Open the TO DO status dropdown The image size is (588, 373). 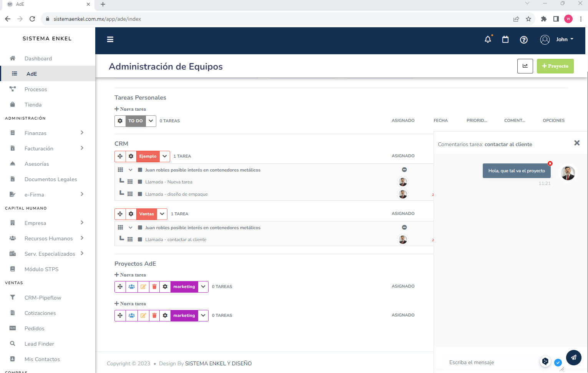(151, 121)
